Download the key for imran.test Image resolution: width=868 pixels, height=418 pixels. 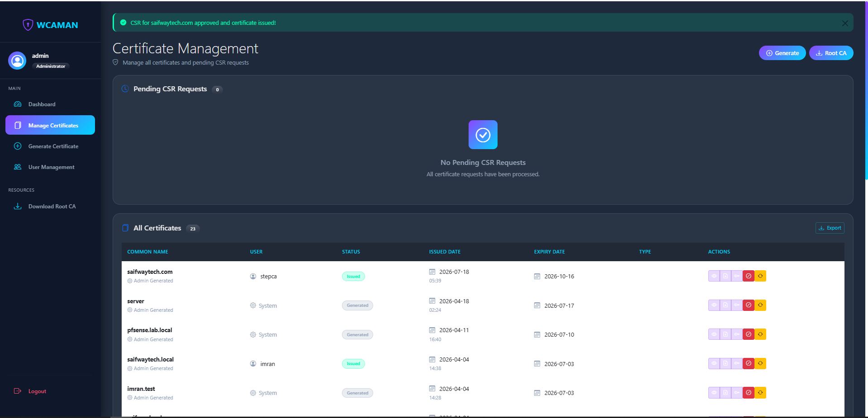point(737,393)
